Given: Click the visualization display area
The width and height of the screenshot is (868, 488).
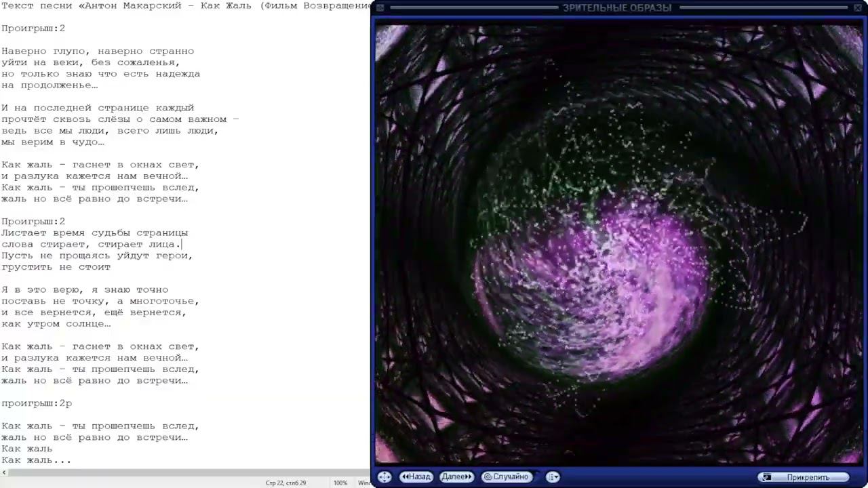Looking at the screenshot, I should (x=618, y=244).
